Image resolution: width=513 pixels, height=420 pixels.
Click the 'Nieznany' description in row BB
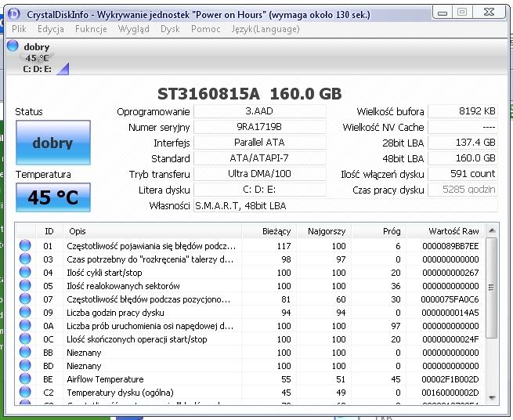(x=84, y=353)
